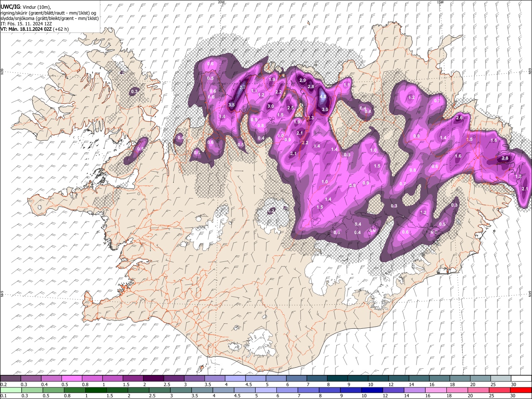Select the 'rigning/skúrir' legend description line

tap(49, 13)
